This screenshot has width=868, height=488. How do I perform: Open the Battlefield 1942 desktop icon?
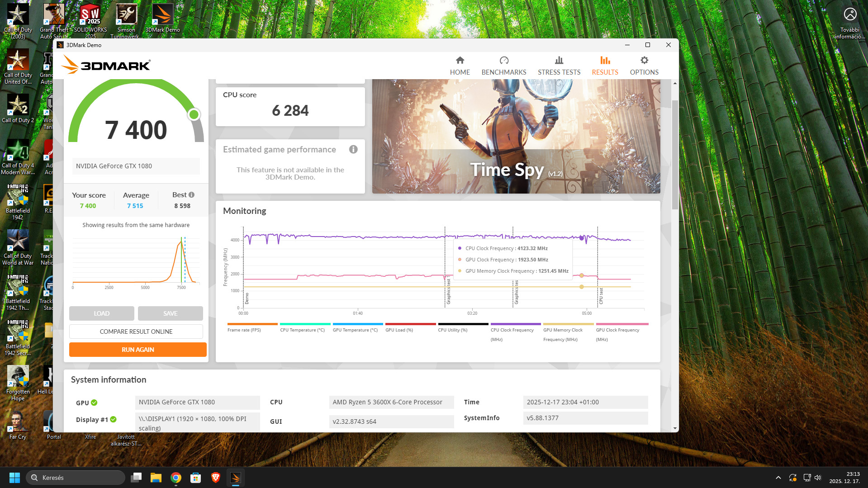click(x=18, y=202)
